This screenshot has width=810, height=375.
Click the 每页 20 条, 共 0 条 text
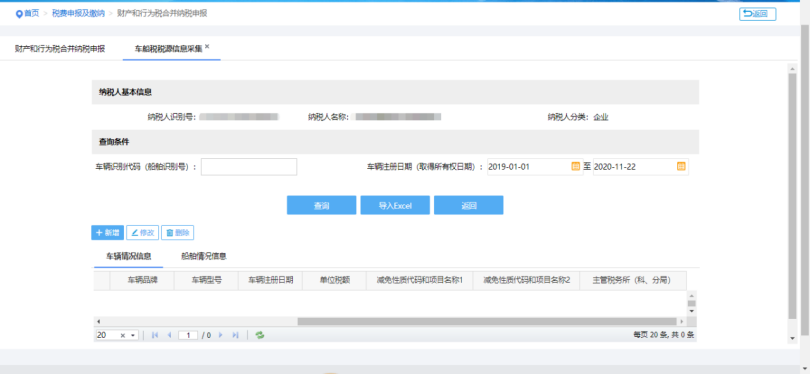[663, 335]
